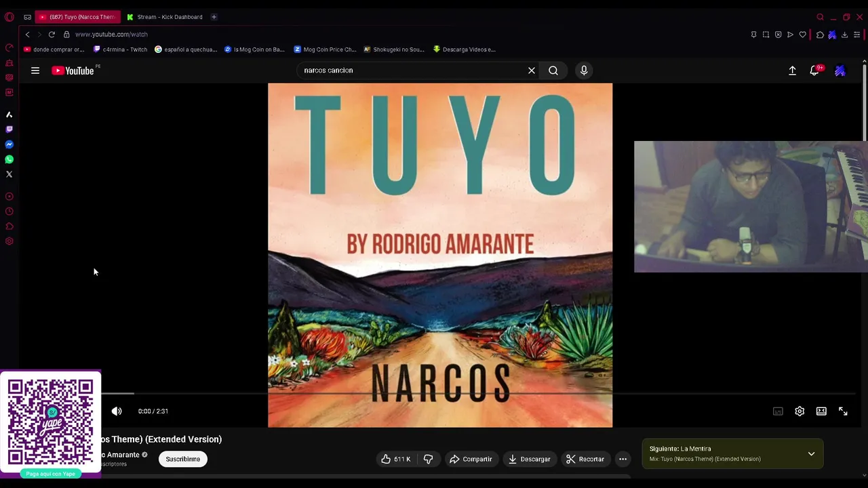This screenshot has width=868, height=488.
Task: Expand the Siguiente: La Mentira playlist panel
Action: click(x=811, y=454)
